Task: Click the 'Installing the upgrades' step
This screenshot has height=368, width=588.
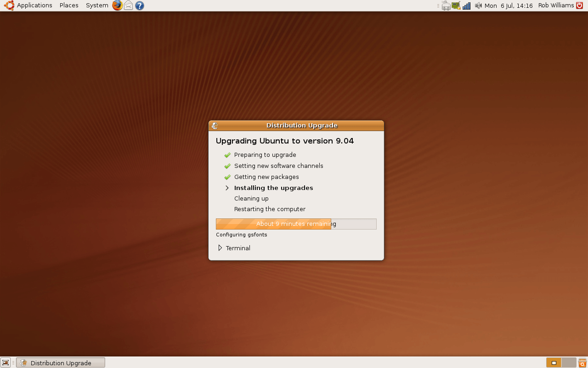Action: click(274, 188)
